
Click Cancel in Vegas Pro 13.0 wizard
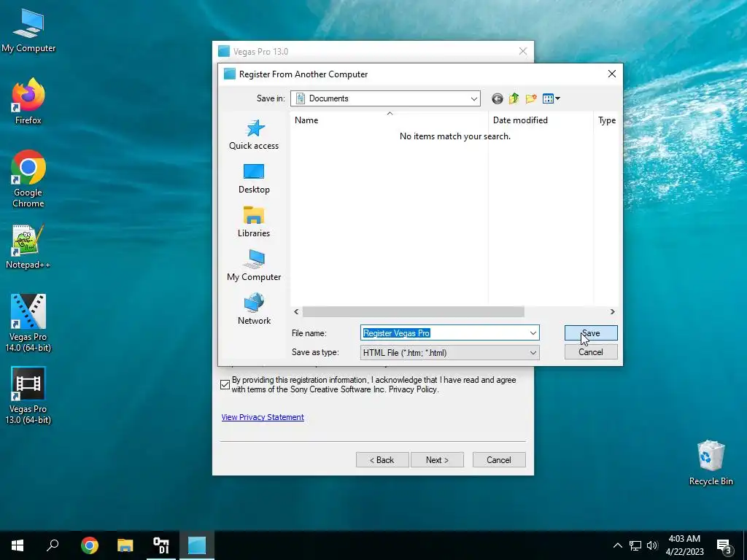(x=499, y=460)
